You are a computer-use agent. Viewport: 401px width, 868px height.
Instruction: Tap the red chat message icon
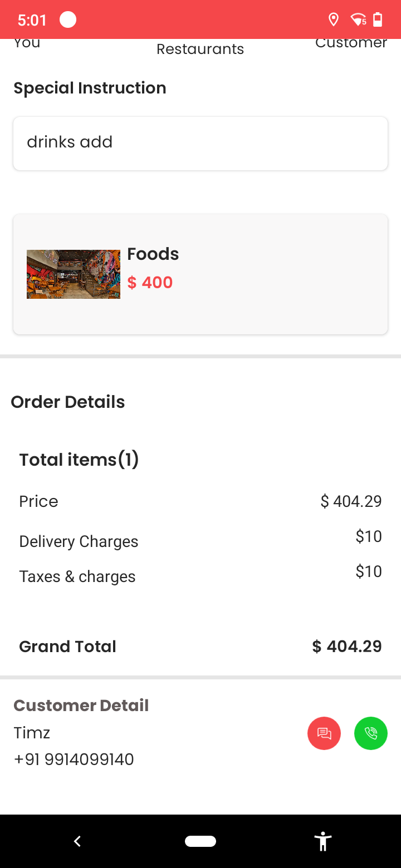point(324,733)
